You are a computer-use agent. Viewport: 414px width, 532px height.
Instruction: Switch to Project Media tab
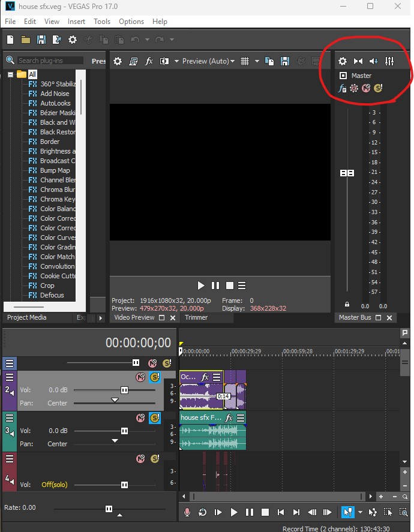point(27,317)
